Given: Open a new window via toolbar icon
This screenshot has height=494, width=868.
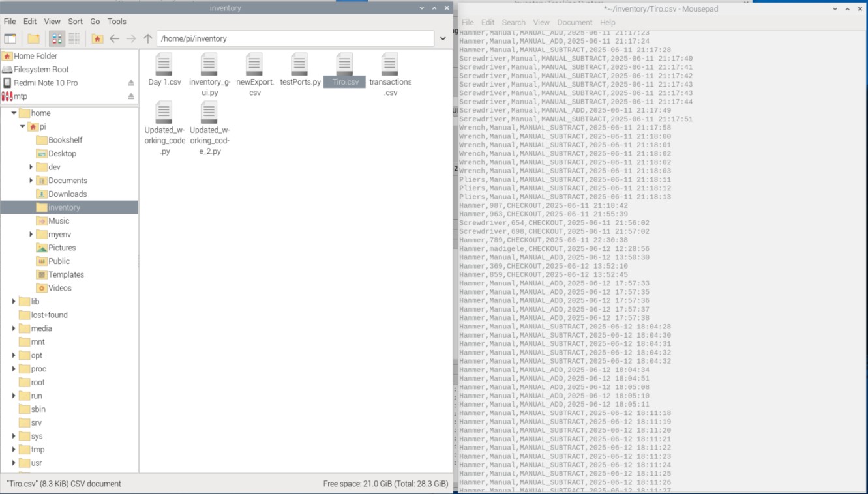Looking at the screenshot, I should (10, 38).
